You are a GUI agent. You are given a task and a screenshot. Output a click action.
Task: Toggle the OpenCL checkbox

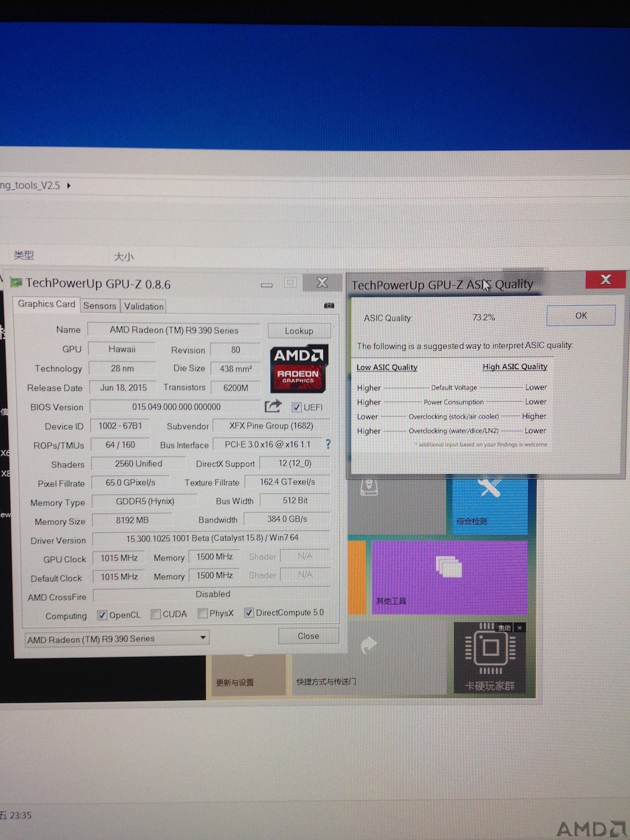[102, 615]
